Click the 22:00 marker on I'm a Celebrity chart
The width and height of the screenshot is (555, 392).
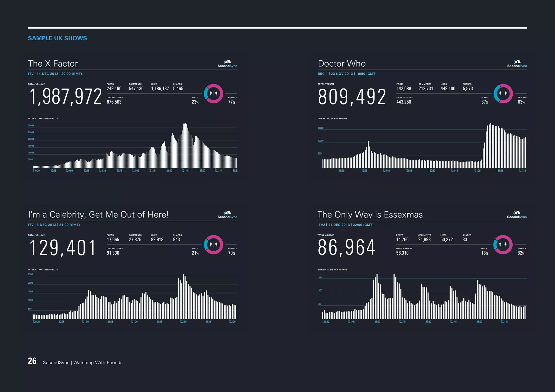tap(183, 322)
